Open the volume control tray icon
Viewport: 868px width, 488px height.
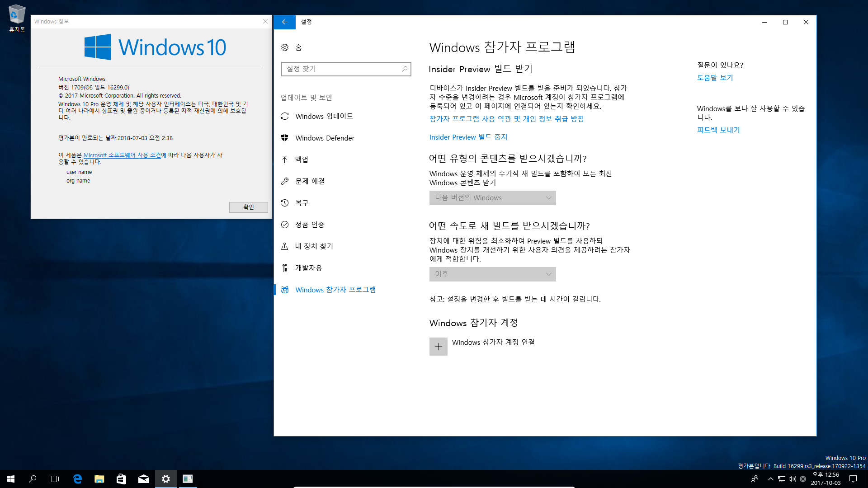[x=793, y=479]
